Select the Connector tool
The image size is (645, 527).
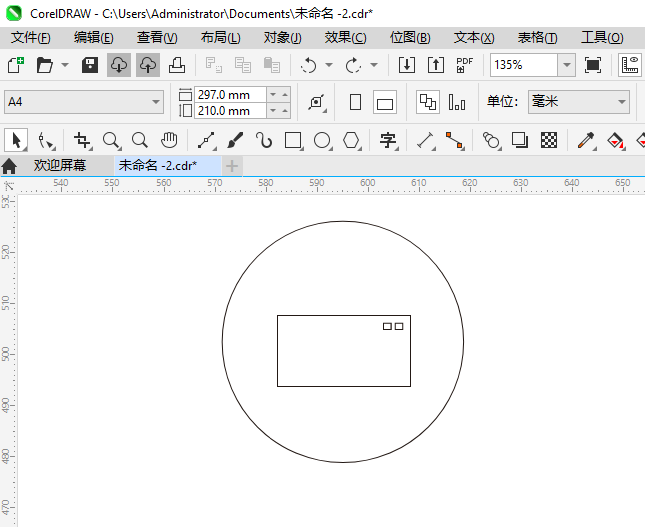coord(455,140)
